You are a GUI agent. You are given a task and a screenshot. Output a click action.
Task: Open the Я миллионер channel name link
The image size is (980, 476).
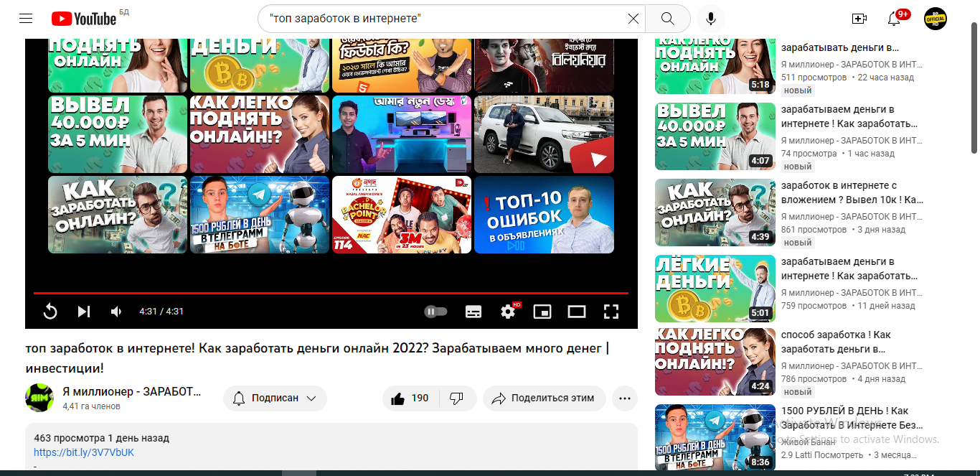(132, 392)
